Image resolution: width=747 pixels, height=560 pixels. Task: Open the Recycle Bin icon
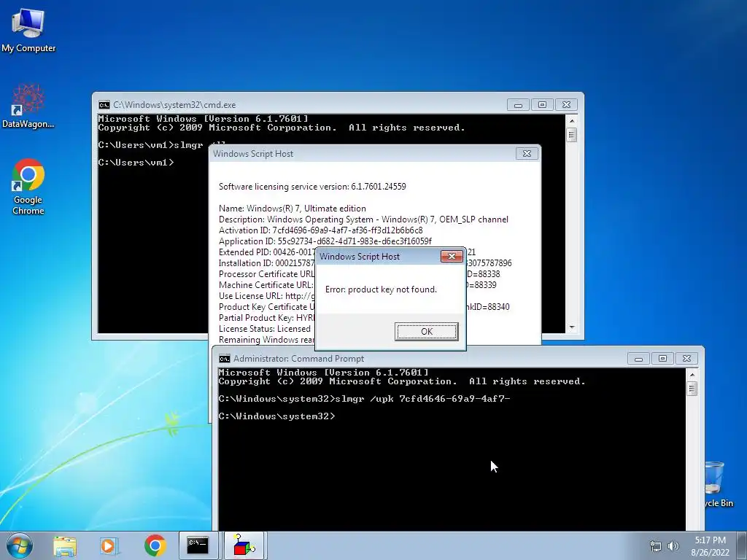click(x=719, y=484)
